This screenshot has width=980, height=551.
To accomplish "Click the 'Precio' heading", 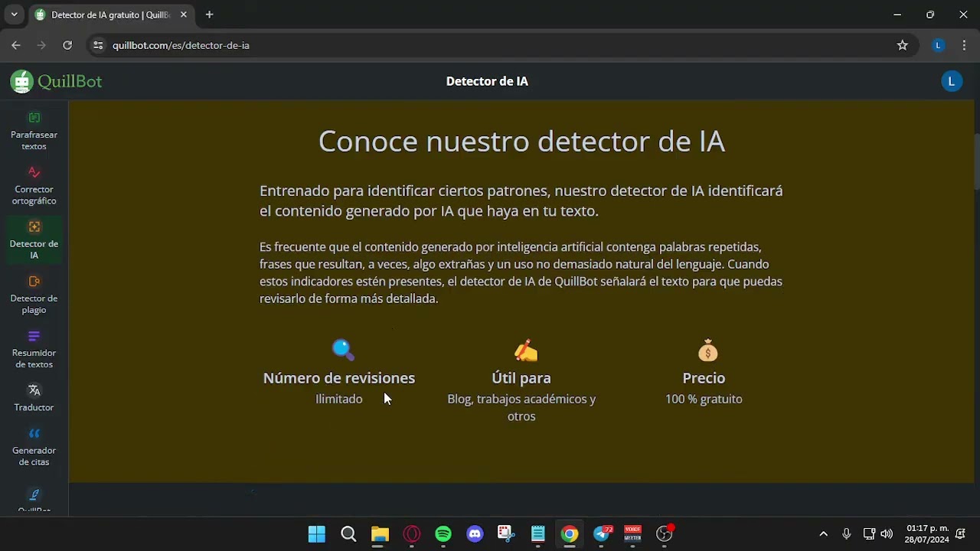I will click(704, 378).
